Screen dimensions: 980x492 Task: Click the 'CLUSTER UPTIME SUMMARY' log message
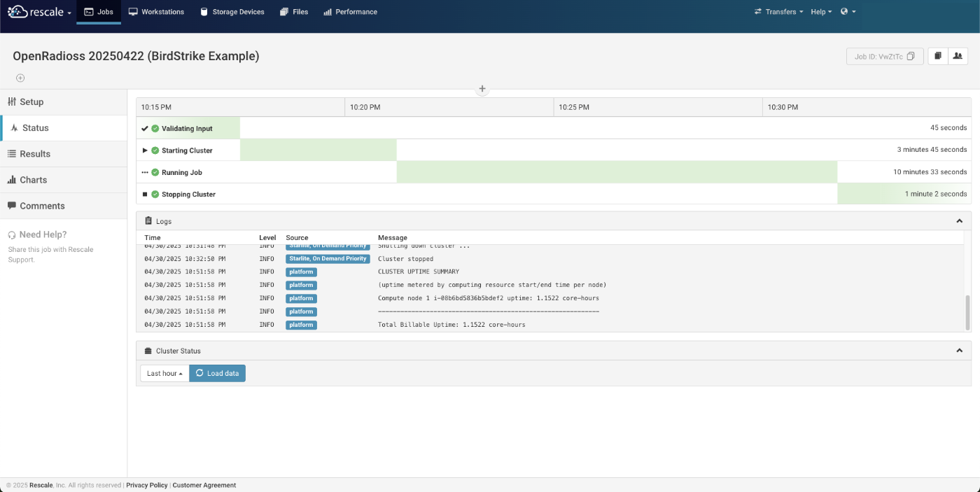(x=419, y=272)
